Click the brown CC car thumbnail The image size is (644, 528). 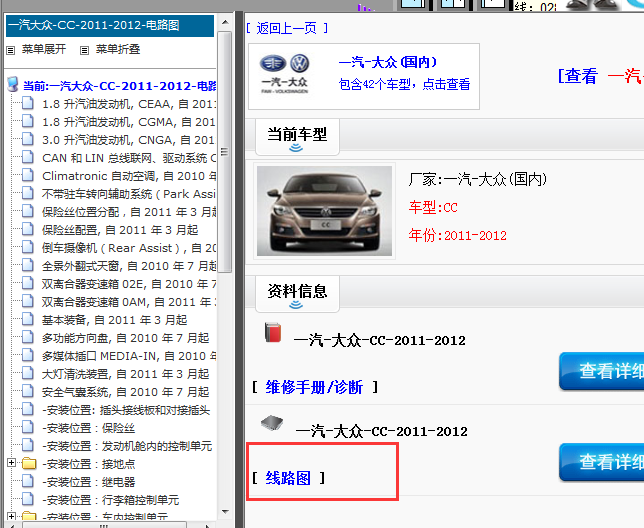(x=324, y=211)
